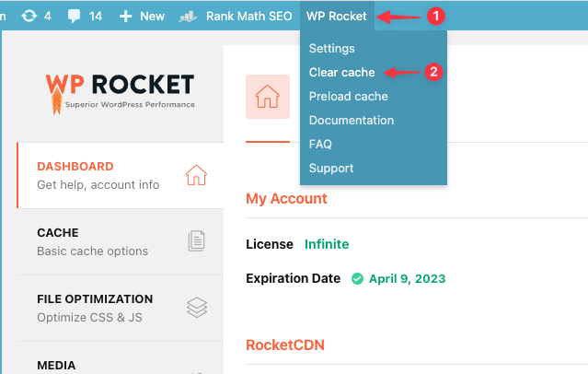Viewport: 588px width, 374px height.
Task: Open the Rank Math SEO admin bar menu
Action: point(236,17)
